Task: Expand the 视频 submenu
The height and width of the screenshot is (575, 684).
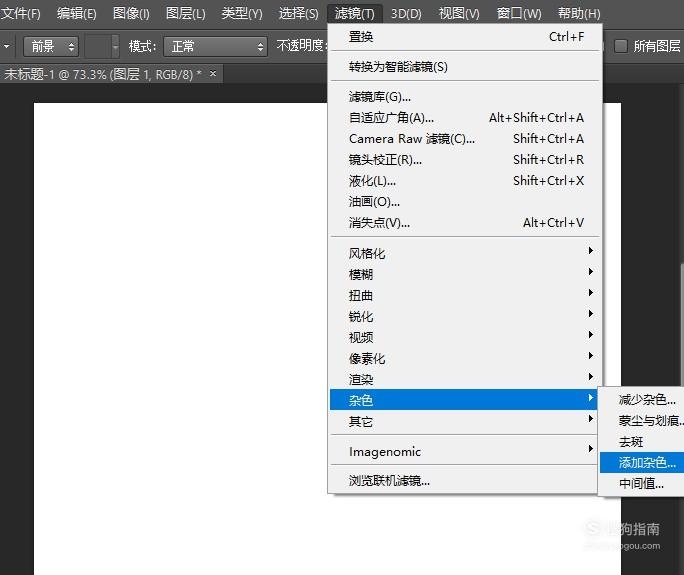Action: click(x=464, y=337)
